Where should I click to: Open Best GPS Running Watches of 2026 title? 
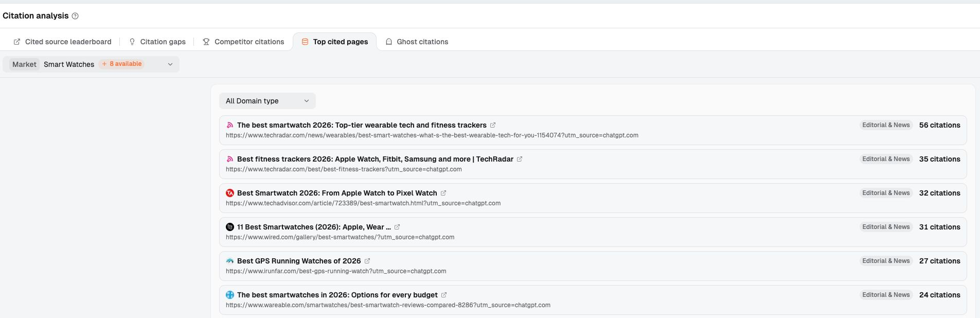click(299, 261)
